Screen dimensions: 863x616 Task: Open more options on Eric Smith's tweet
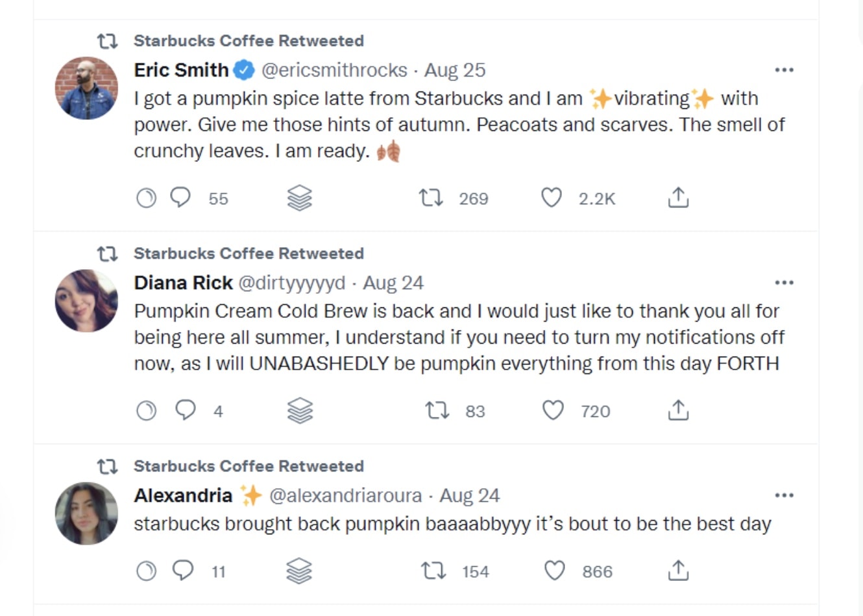[x=784, y=70]
